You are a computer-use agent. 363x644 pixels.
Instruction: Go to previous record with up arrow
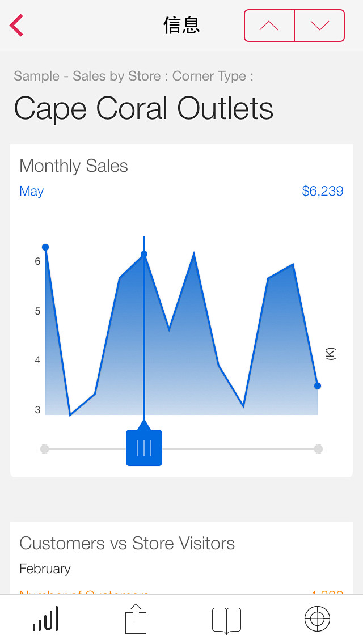(x=269, y=26)
